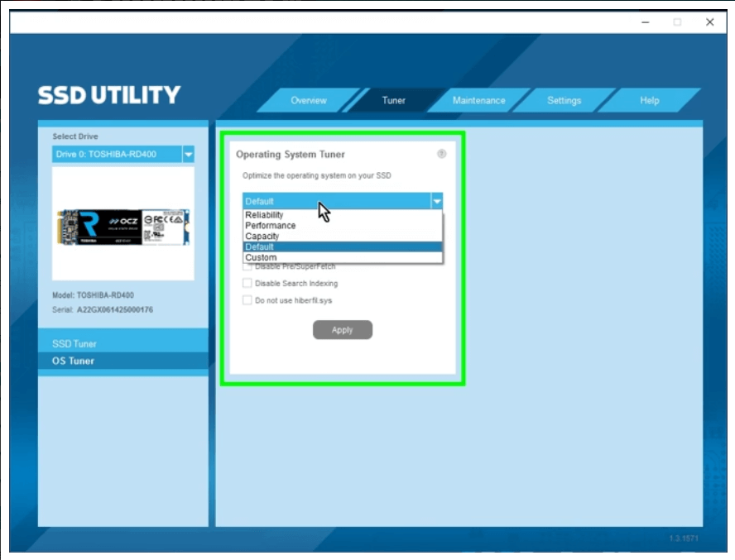735x560 pixels.
Task: Open SSD Tuner in the sidebar
Action: click(123, 343)
